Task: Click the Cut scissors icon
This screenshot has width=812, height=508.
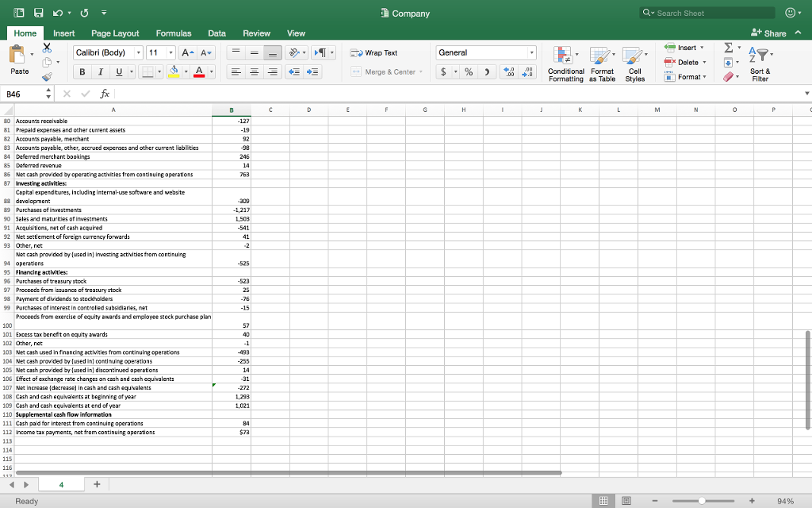Action: point(47,48)
